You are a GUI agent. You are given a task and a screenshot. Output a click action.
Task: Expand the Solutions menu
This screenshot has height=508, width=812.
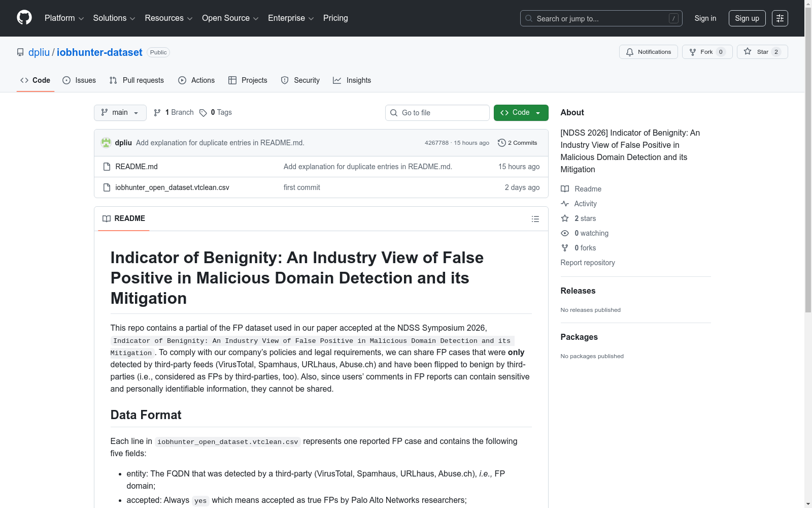114,18
